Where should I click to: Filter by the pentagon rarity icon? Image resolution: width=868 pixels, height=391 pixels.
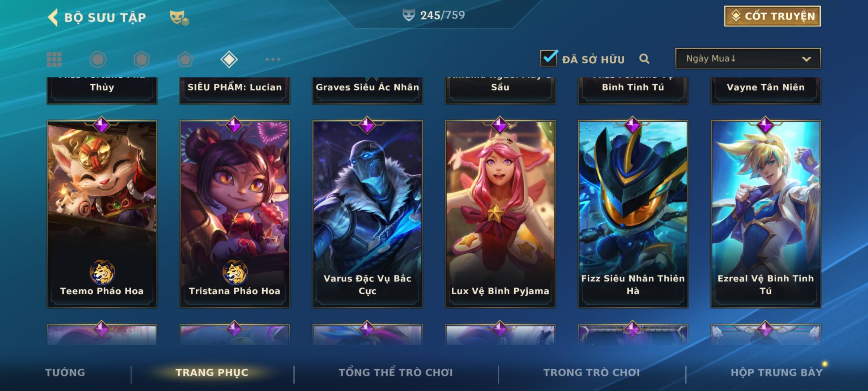(185, 59)
